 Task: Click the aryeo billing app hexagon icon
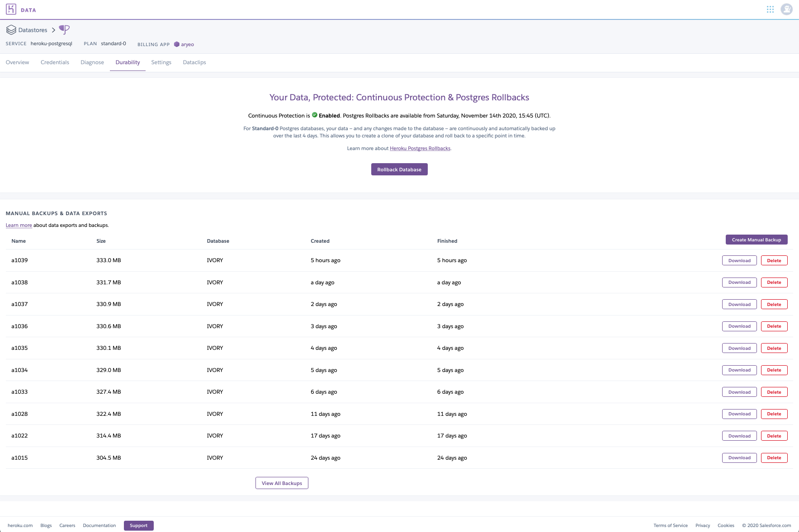pos(177,44)
